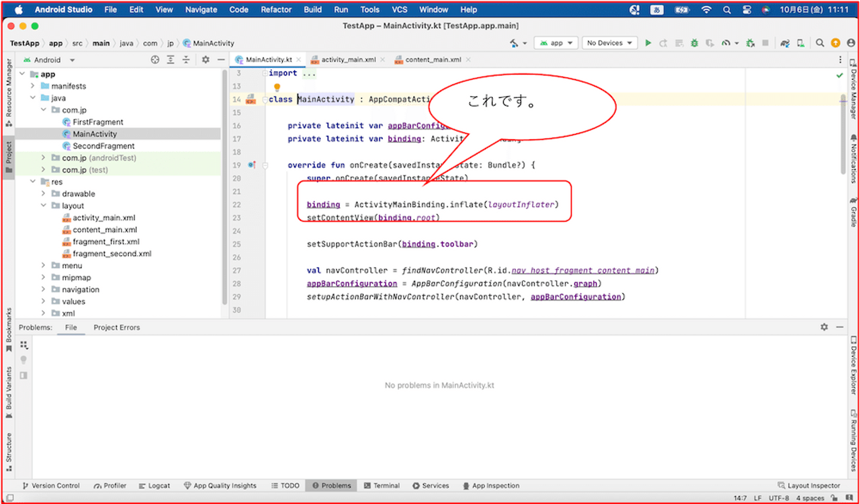Click the project panel gear options icon
This screenshot has width=860, height=504.
[205, 60]
